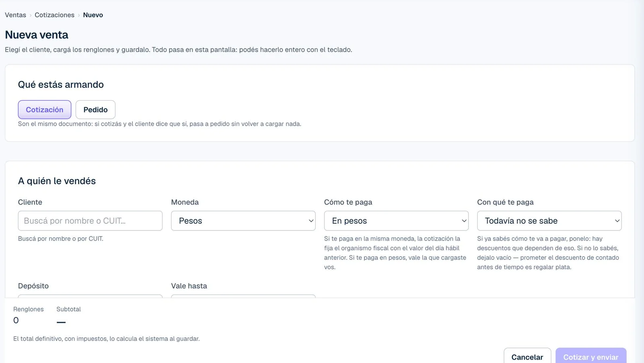Click the Renglones count label
The height and width of the screenshot is (363, 644).
29,309
